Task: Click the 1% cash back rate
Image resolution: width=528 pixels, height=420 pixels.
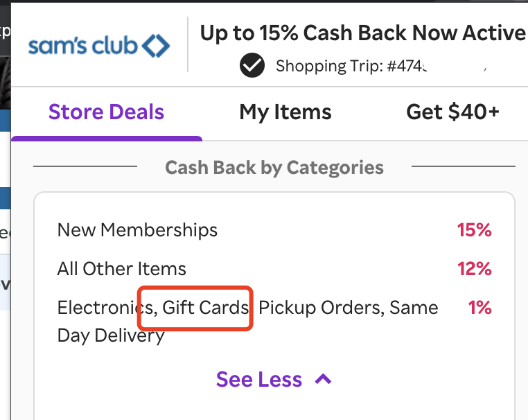Action: pos(479,307)
